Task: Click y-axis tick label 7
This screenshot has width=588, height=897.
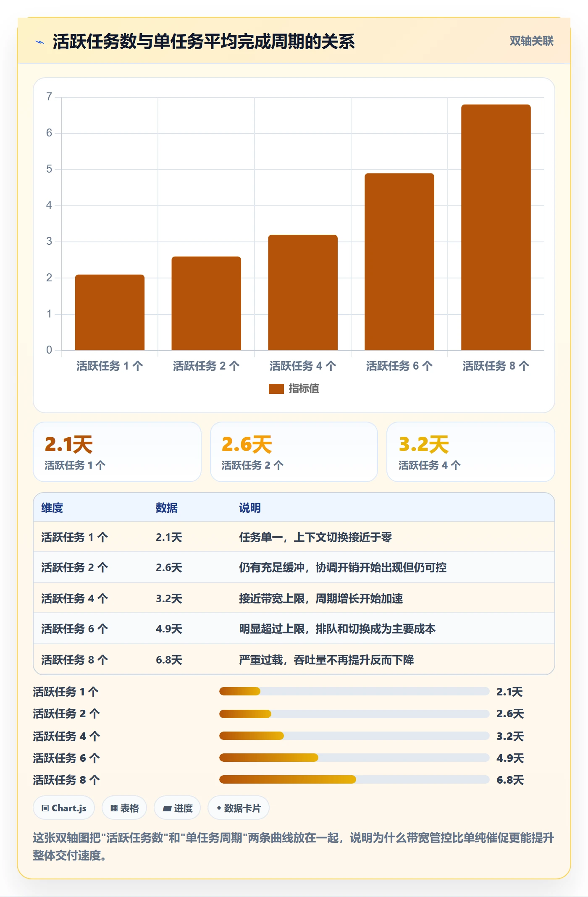Action: coord(49,97)
